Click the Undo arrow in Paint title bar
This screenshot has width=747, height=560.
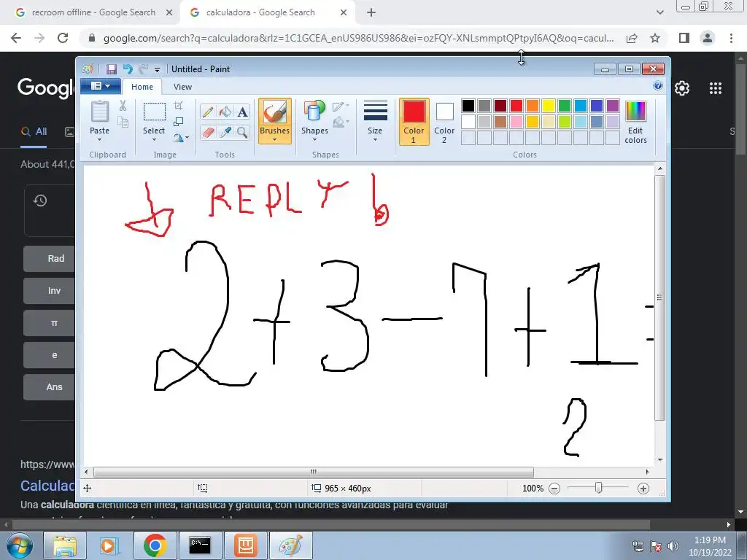click(x=128, y=69)
